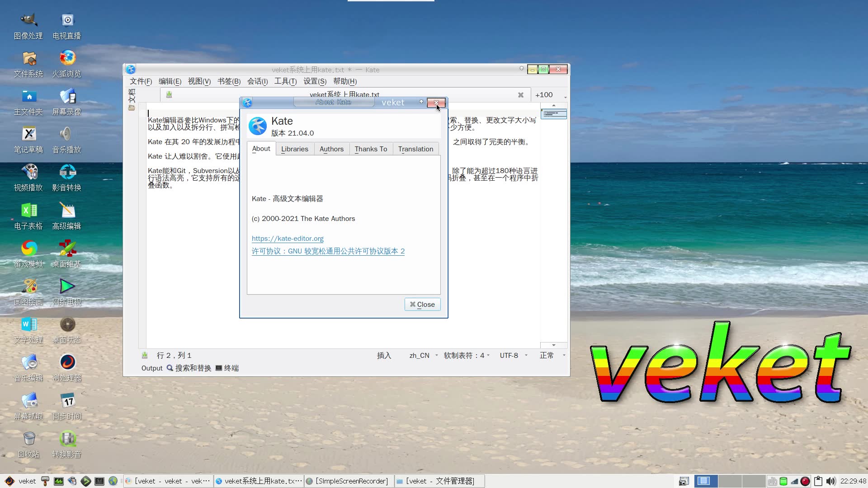Click the Libraries tab in About Kate
This screenshot has width=868, height=488.
point(294,148)
